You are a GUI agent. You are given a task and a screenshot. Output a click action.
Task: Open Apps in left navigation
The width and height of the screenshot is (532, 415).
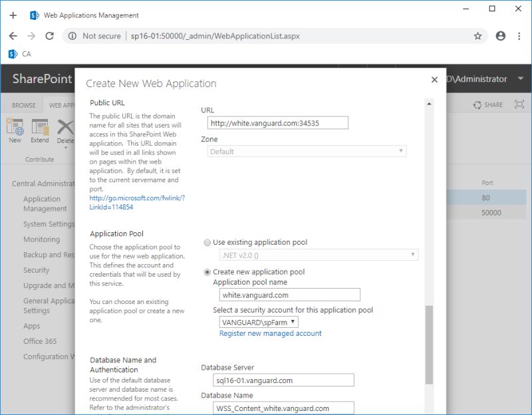[x=31, y=326]
